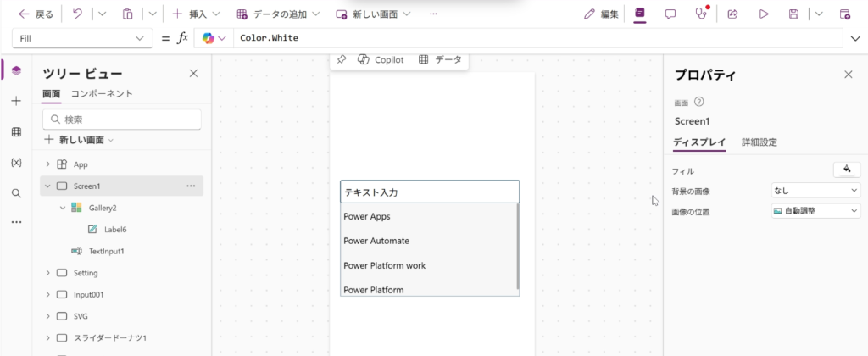Click the Publish icon at far right
Viewport: 868px width, 356px height.
(x=844, y=14)
